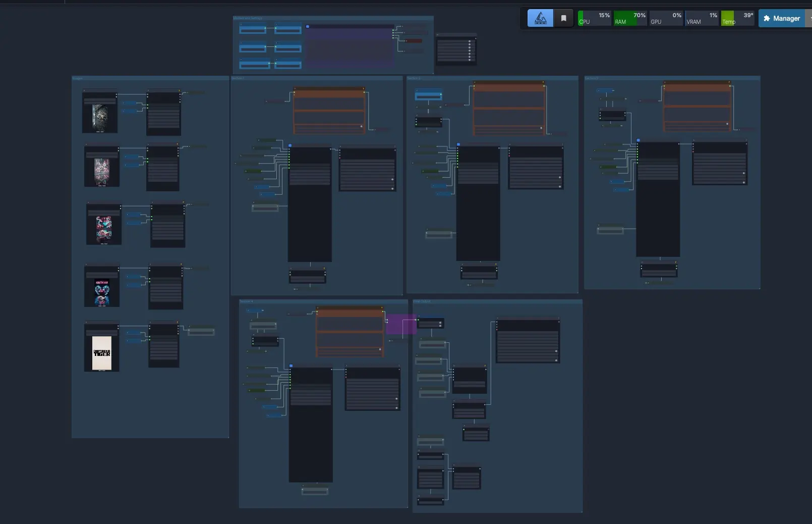Viewport: 812px width, 524px height.
Task: Click the Tiger poster image thumbnail
Action: pos(102,353)
